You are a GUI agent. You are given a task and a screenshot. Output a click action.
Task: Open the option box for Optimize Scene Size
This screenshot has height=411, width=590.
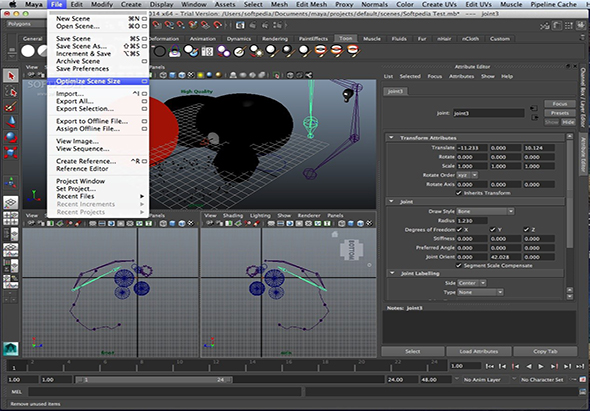pyautogui.click(x=144, y=81)
